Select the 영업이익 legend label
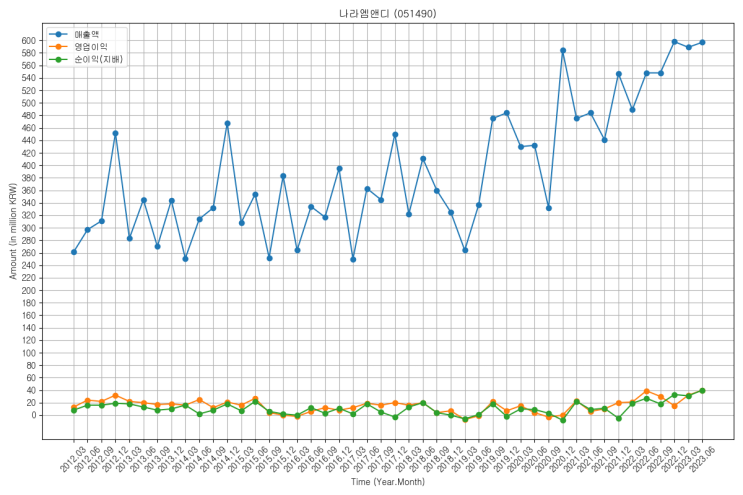743x495 pixels. pyautogui.click(x=91, y=47)
